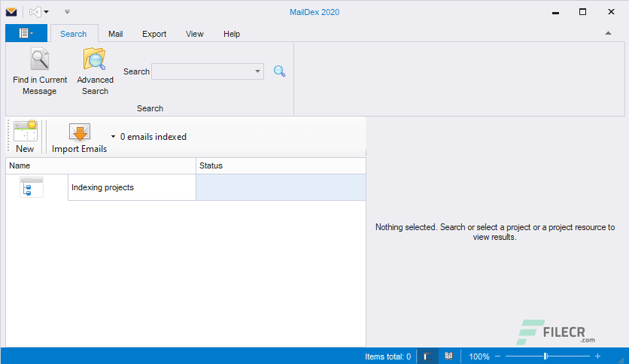Click the Visual Studio style quick-access icon
629x364 pixels.
(35, 12)
